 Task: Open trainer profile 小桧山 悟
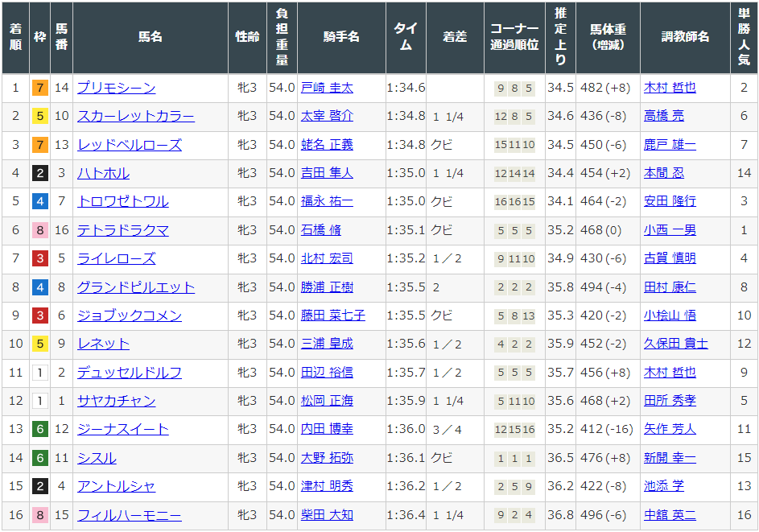[670, 315]
